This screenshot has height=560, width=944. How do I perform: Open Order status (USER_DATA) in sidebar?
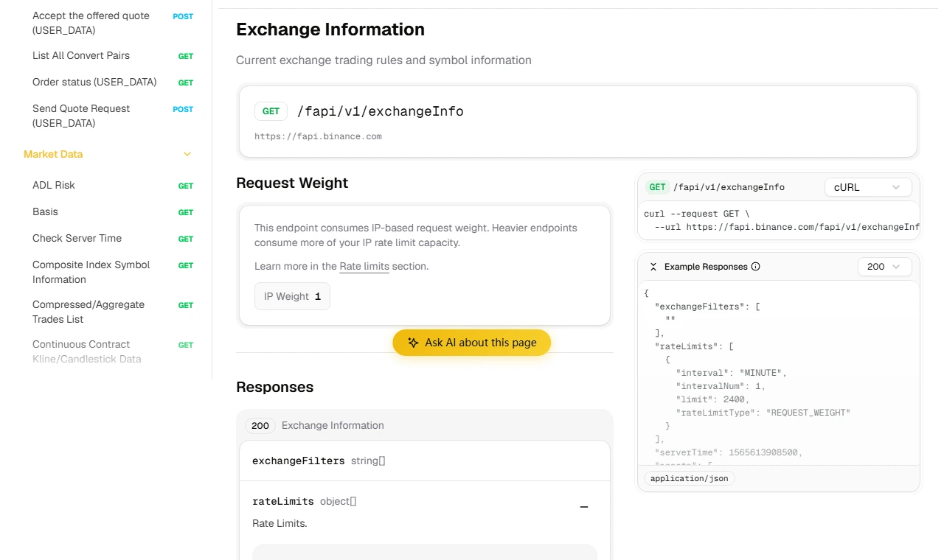coord(94,82)
